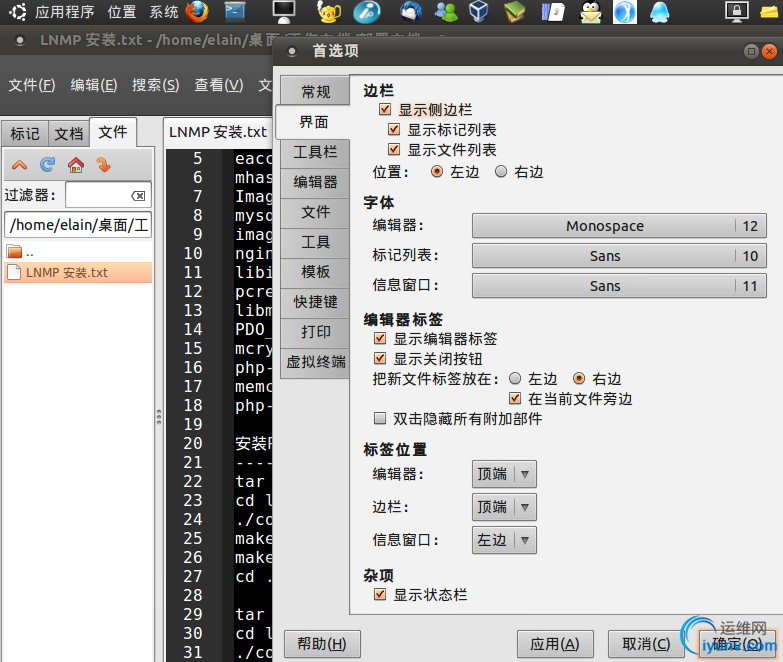Click the stacked books panel icon
The height and width of the screenshot is (662, 783).
point(514,11)
